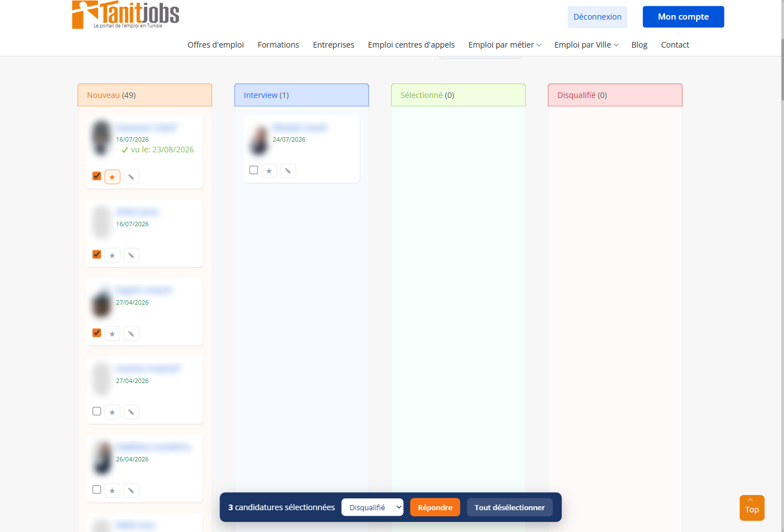This screenshot has width=784, height=532.
Task: Open pencil edit for unviewed 16/07/2026 candidate
Action: click(x=131, y=255)
